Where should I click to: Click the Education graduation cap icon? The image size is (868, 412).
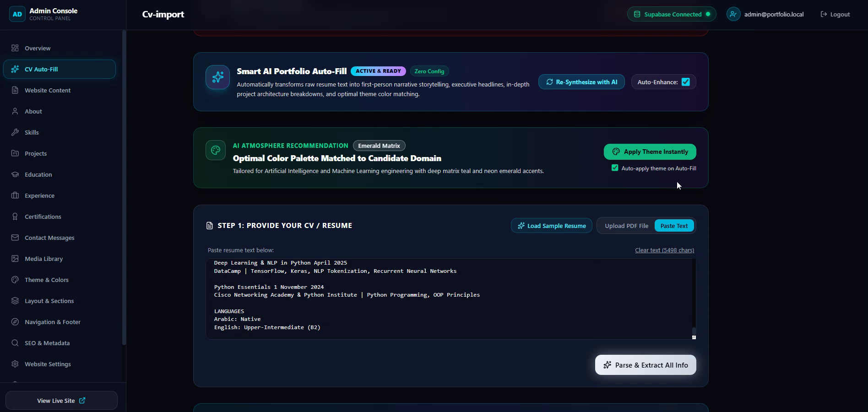click(15, 174)
